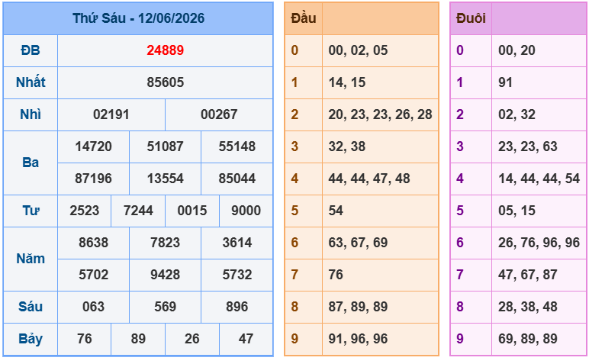This screenshot has height=364, width=589.
Task: Select the Nhì prize number 00267
Action: (x=219, y=114)
